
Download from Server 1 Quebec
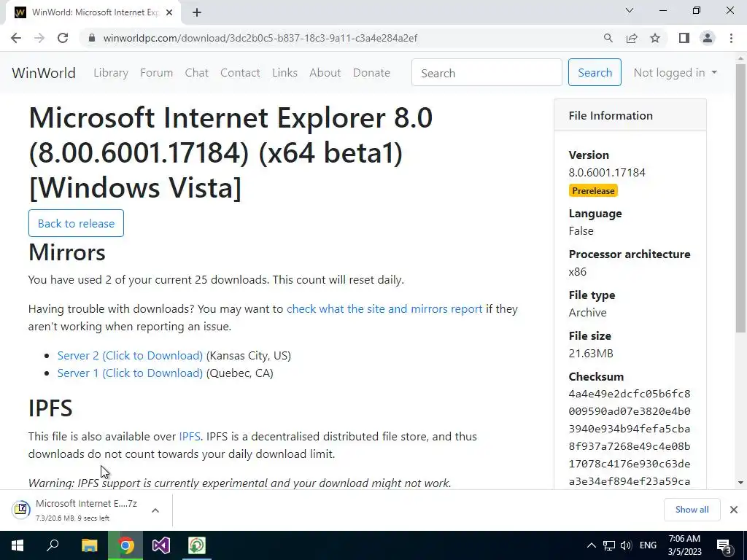pyautogui.click(x=130, y=373)
